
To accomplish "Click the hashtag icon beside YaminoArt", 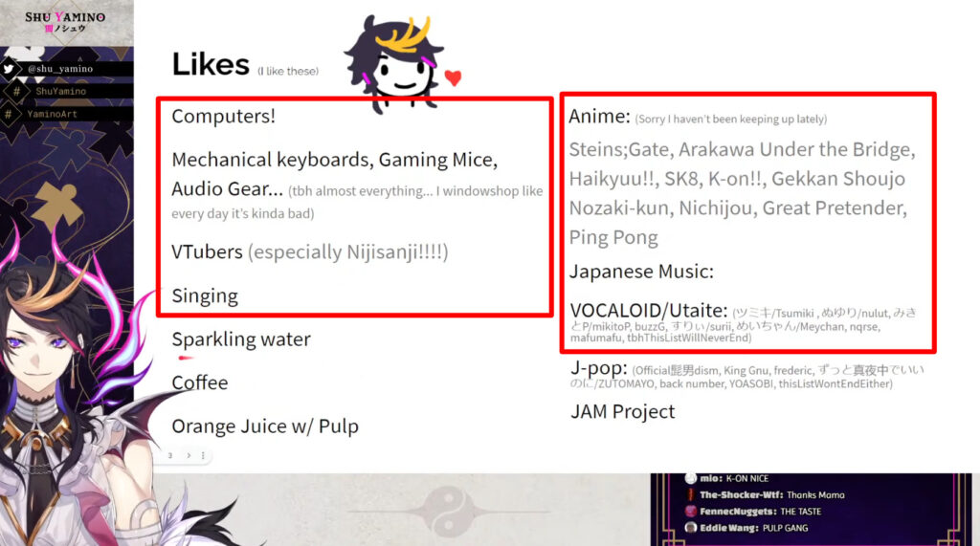I will [x=8, y=114].
